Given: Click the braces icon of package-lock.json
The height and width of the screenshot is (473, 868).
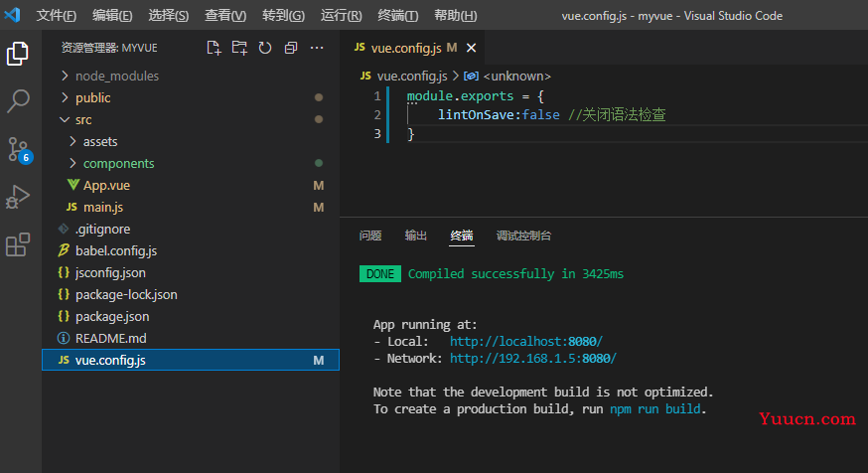Looking at the screenshot, I should pyautogui.click(x=64, y=294).
